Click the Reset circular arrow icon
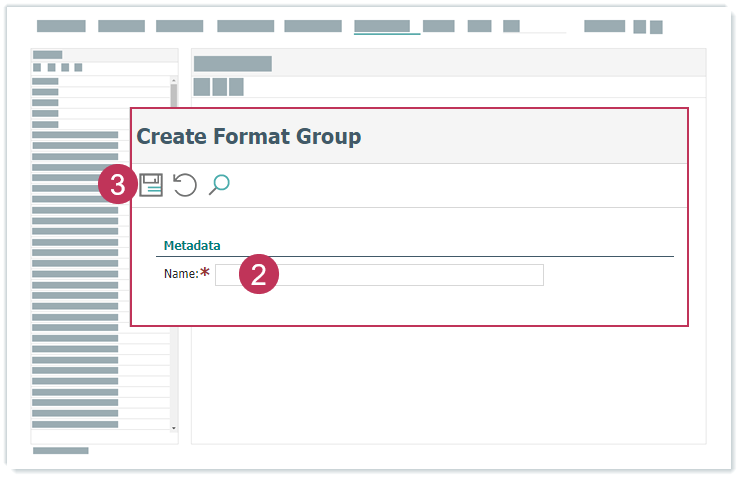This screenshot has height=479, width=741. (185, 185)
